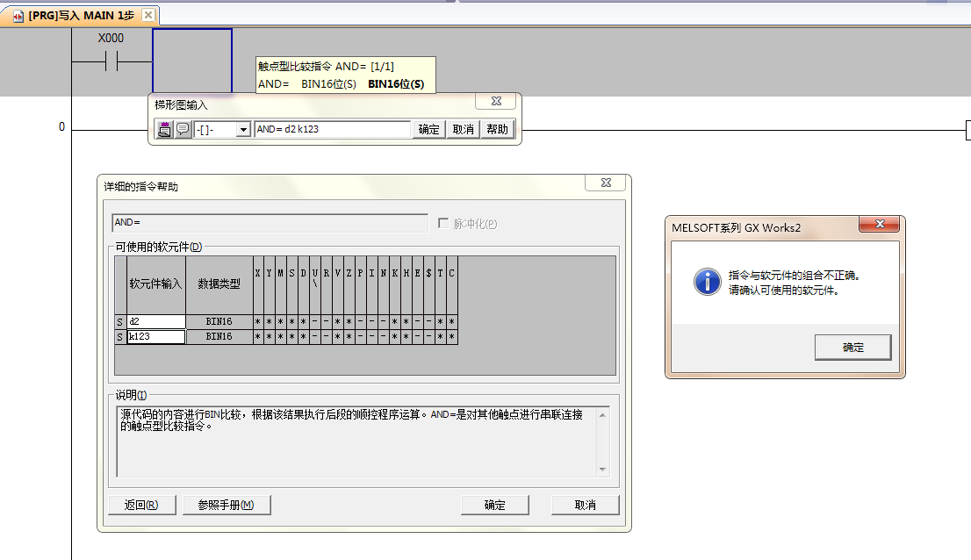Screen dimensions: 971x560
Task: Click 返回 in the instruction help dialog
Action: 141,505
